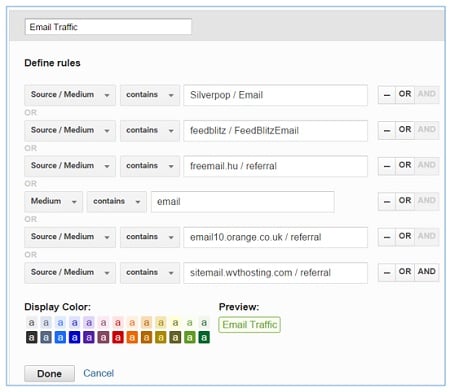Remove the sitemail.wvthosting.com rule with minus
450x392 pixels.
[387, 272]
